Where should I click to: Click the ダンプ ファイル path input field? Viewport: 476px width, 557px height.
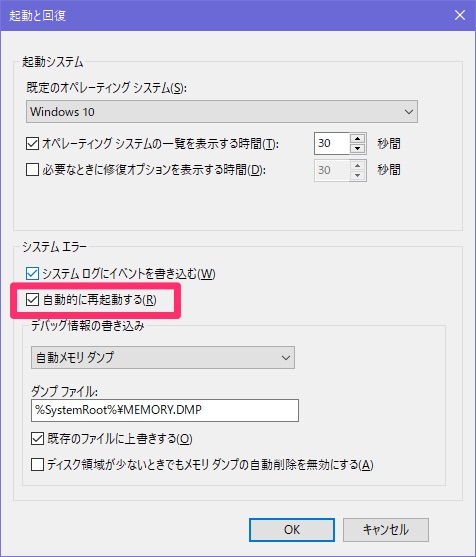click(165, 410)
